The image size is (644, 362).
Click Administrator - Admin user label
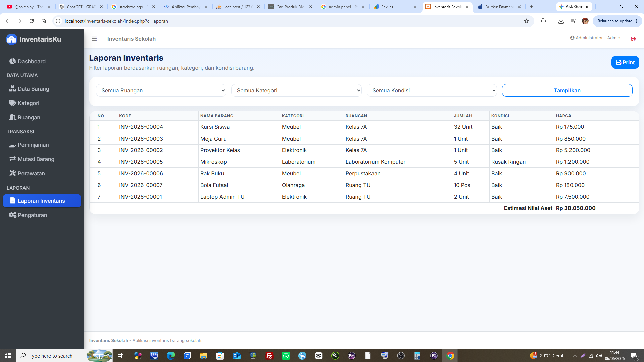pyautogui.click(x=595, y=38)
